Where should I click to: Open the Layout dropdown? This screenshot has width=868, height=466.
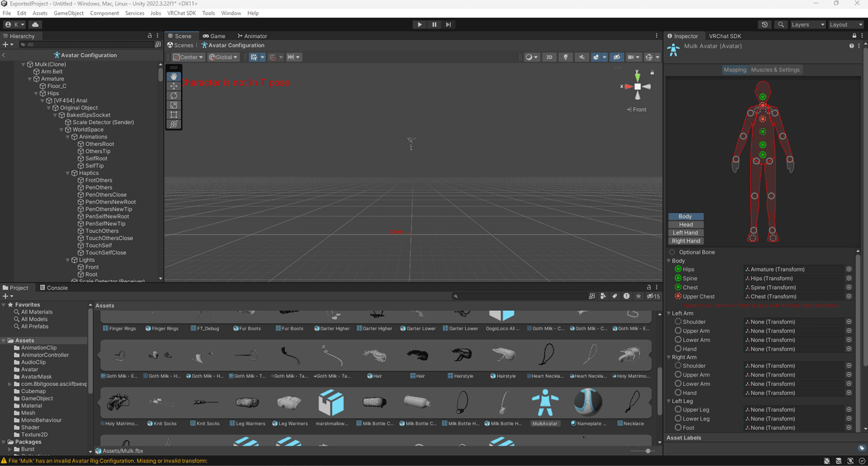click(846, 24)
